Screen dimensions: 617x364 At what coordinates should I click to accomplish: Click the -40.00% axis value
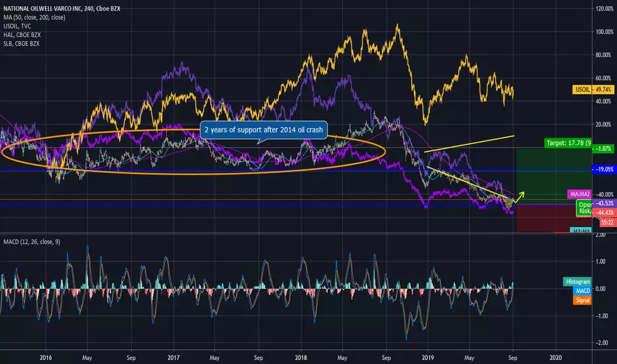coord(604,195)
